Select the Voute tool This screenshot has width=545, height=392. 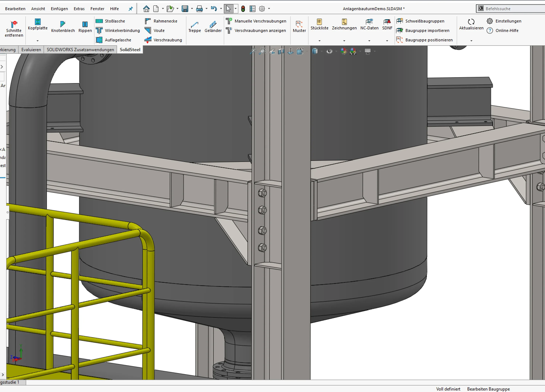point(155,30)
